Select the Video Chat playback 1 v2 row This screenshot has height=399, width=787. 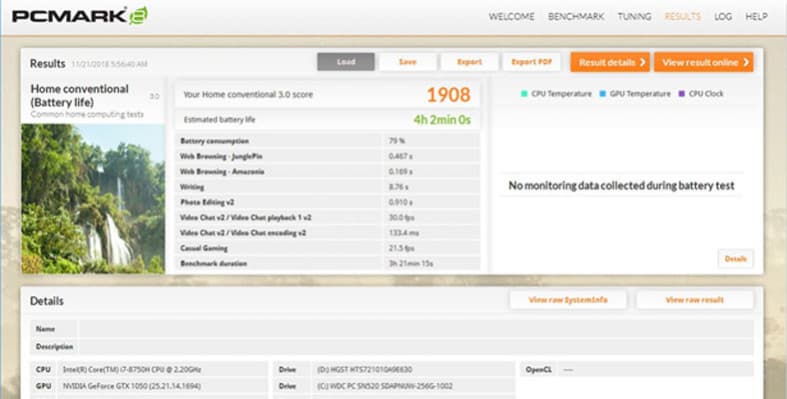point(327,218)
